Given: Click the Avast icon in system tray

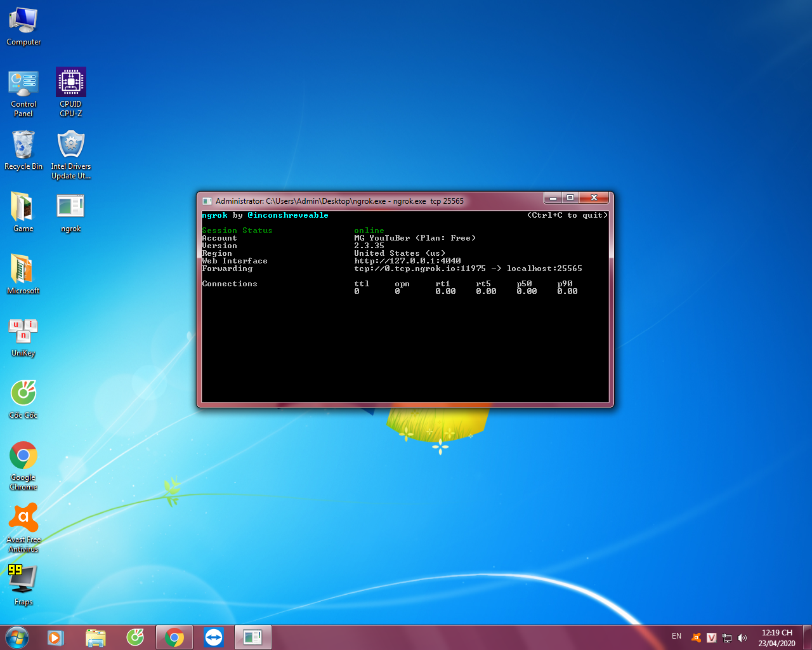Looking at the screenshot, I should pyautogui.click(x=696, y=638).
